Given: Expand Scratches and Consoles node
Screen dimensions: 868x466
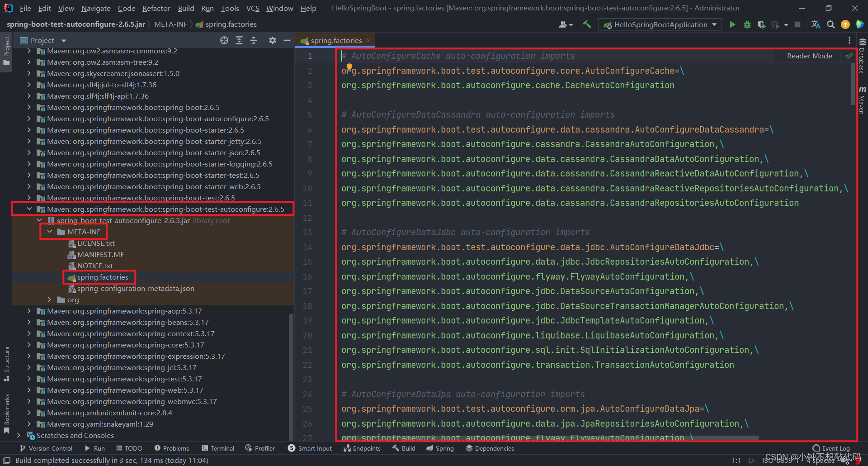Looking at the screenshot, I should click(x=19, y=435).
